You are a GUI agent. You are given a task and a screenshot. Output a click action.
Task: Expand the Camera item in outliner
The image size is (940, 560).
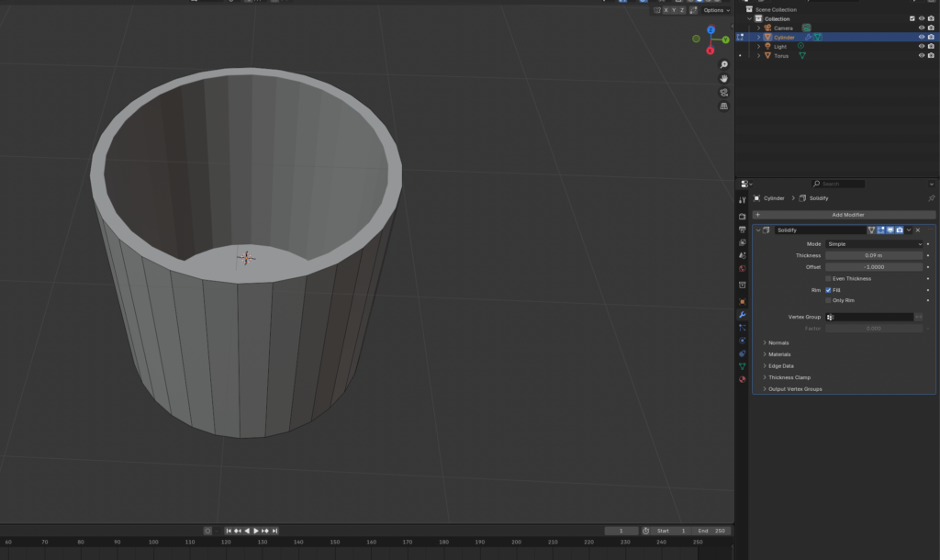coord(758,28)
